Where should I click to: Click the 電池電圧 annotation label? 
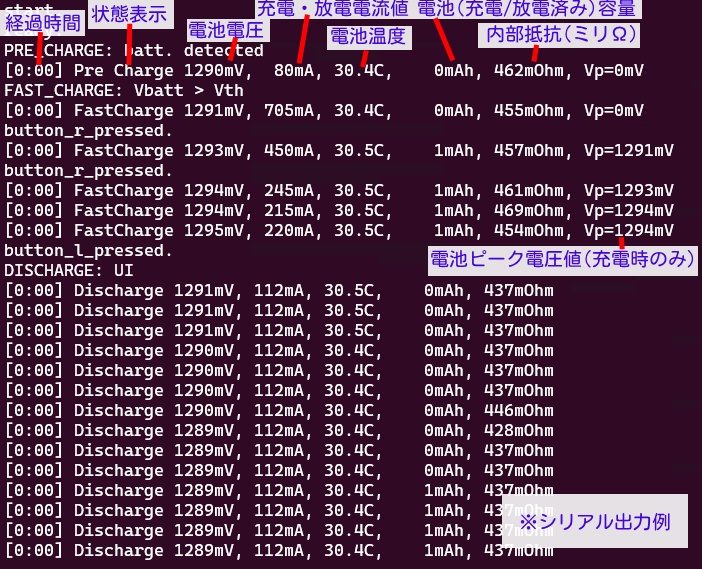(x=227, y=30)
